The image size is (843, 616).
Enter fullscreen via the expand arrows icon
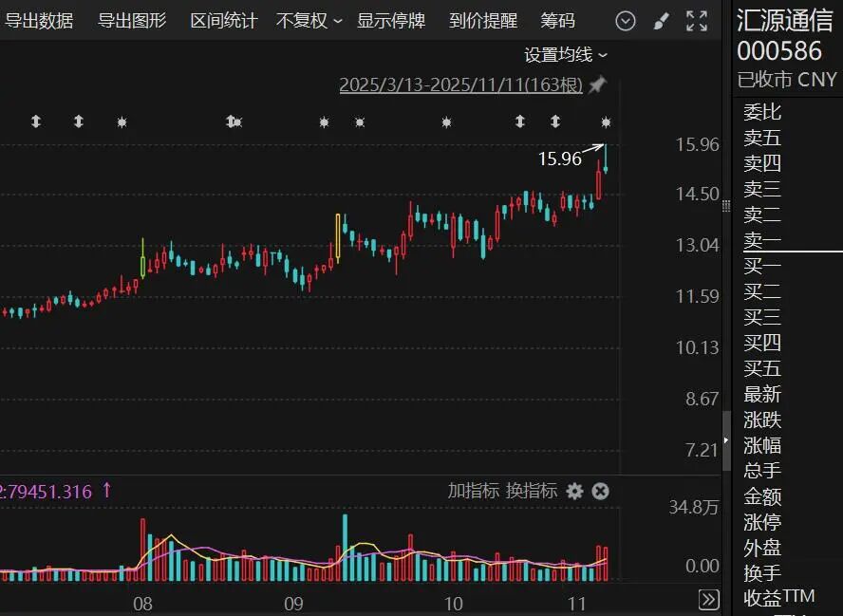698,20
